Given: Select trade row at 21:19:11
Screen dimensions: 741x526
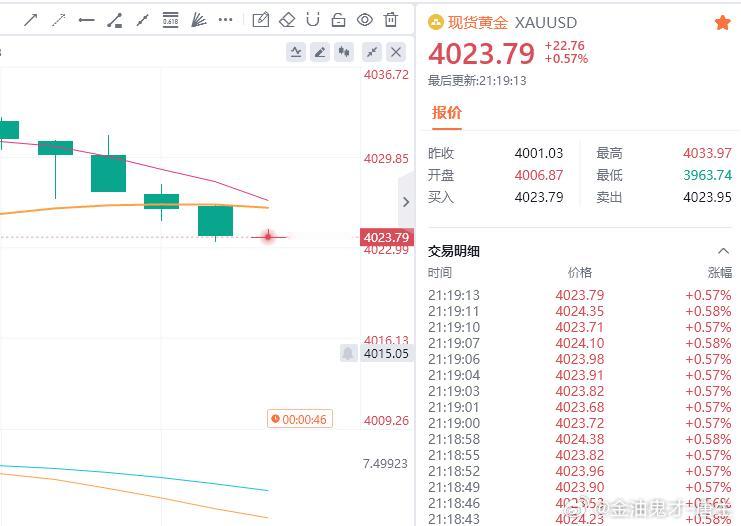Looking at the screenshot, I should pyautogui.click(x=580, y=311).
